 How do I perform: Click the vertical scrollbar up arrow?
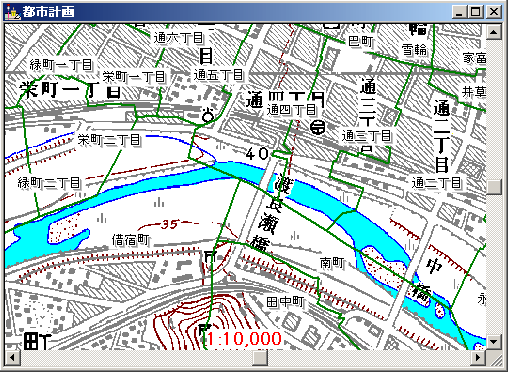(x=494, y=32)
